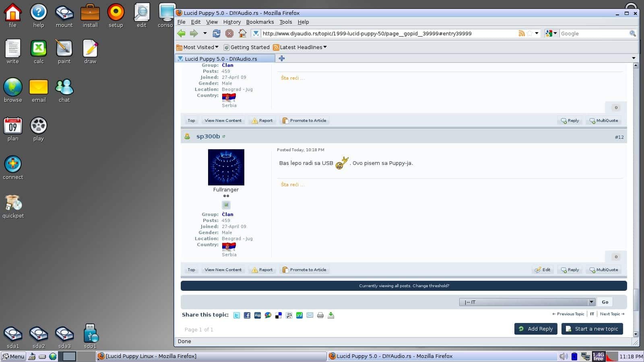This screenshot has width=644, height=362.
Task: Bookmark the page with the star icon
Action: [530, 33]
